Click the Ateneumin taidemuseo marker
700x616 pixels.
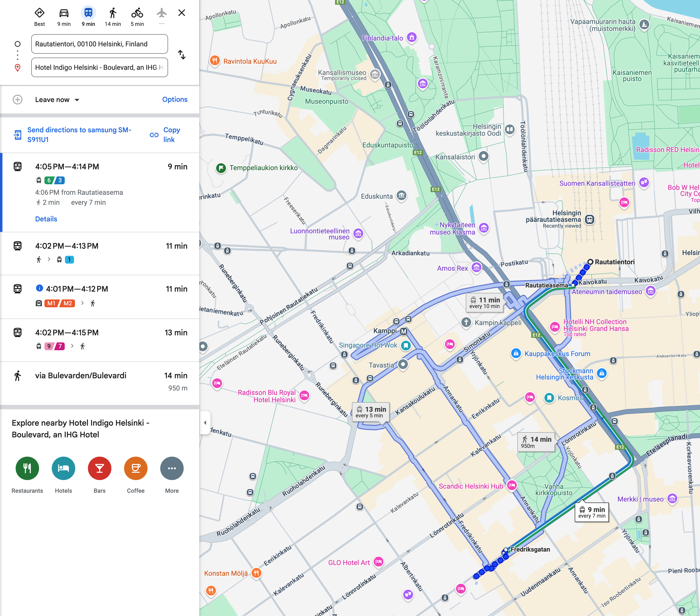[x=650, y=291]
